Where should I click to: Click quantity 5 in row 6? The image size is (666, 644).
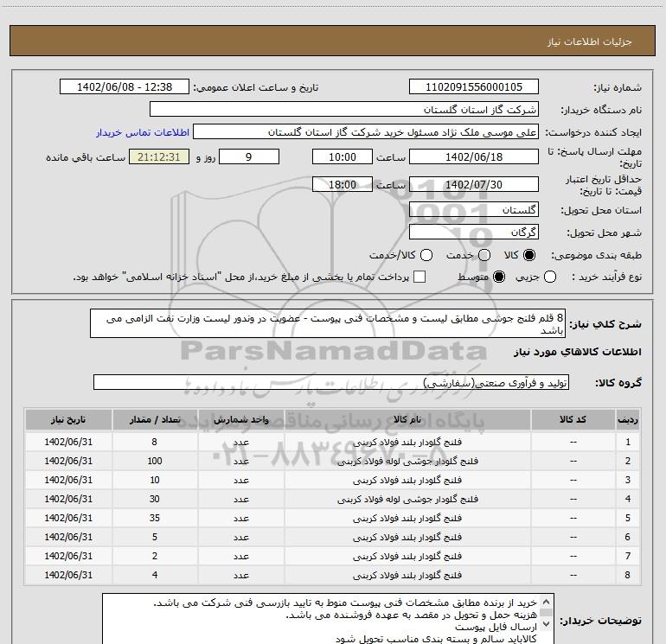pyautogui.click(x=155, y=537)
